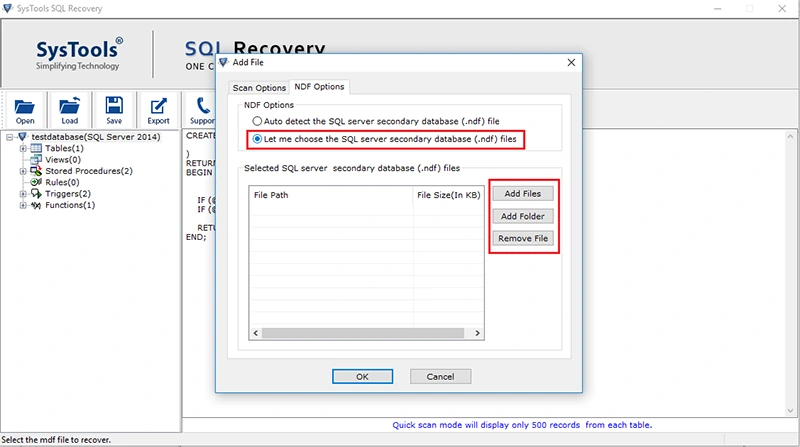800x447 pixels.
Task: Click main panel scroll up arrow
Action: tap(790, 137)
